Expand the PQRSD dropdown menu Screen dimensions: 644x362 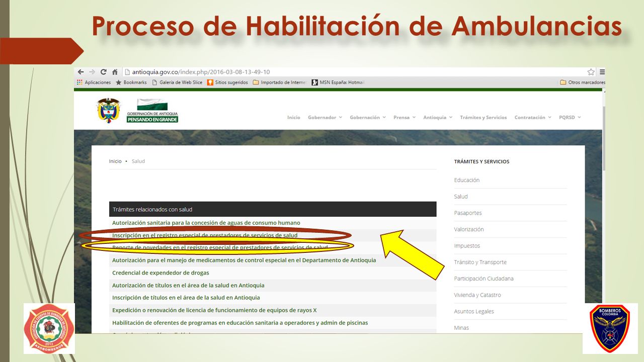pyautogui.click(x=570, y=117)
